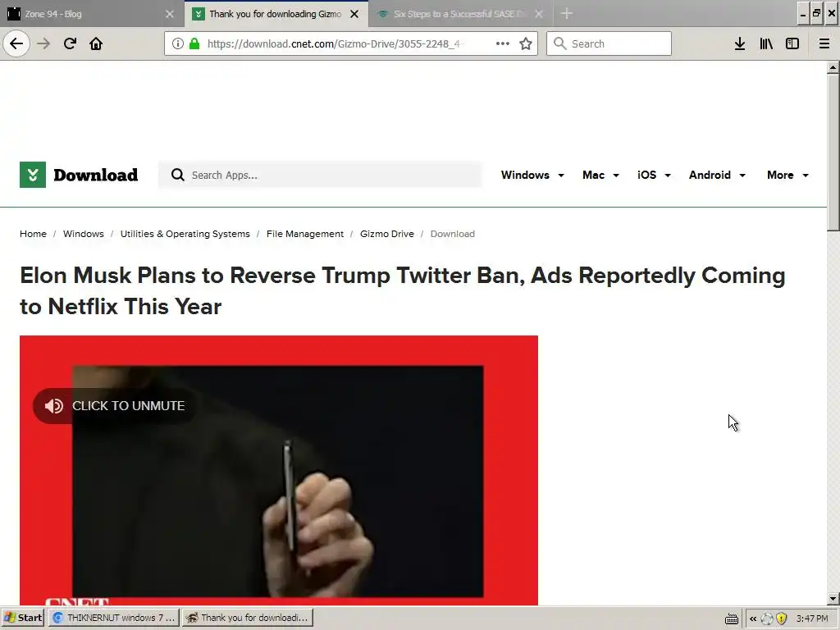Close the Gizmo download tab
This screenshot has height=630, width=840.
click(x=354, y=14)
